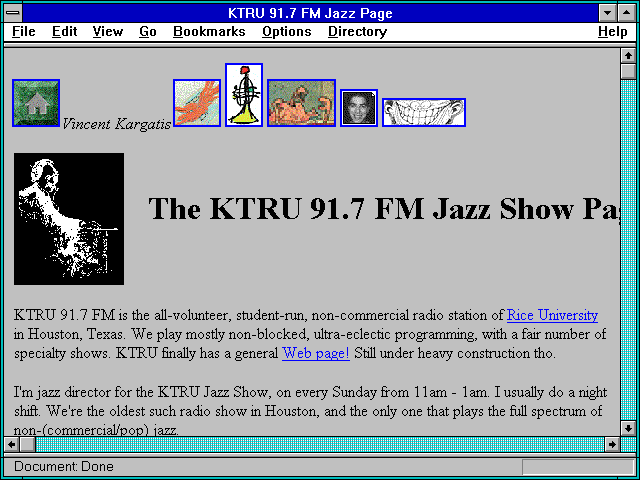Open the File menu
Screen dimensions: 640x480
[24, 32]
